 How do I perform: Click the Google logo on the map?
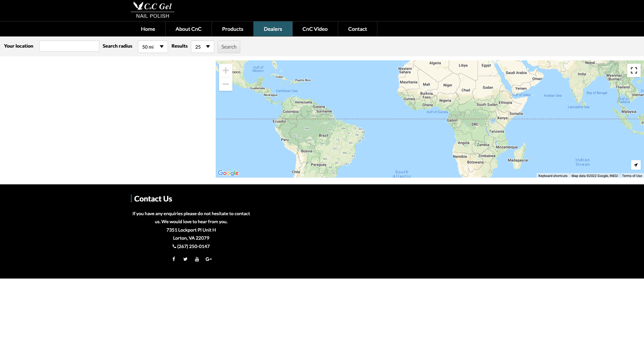point(228,173)
